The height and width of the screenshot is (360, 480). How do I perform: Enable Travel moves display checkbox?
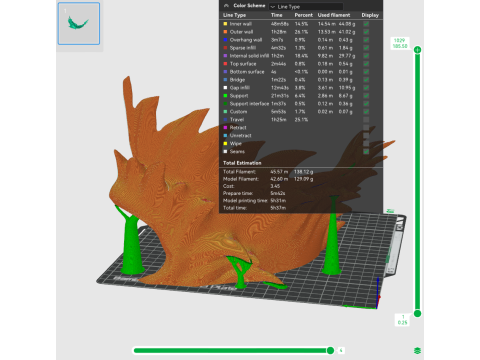(366, 120)
